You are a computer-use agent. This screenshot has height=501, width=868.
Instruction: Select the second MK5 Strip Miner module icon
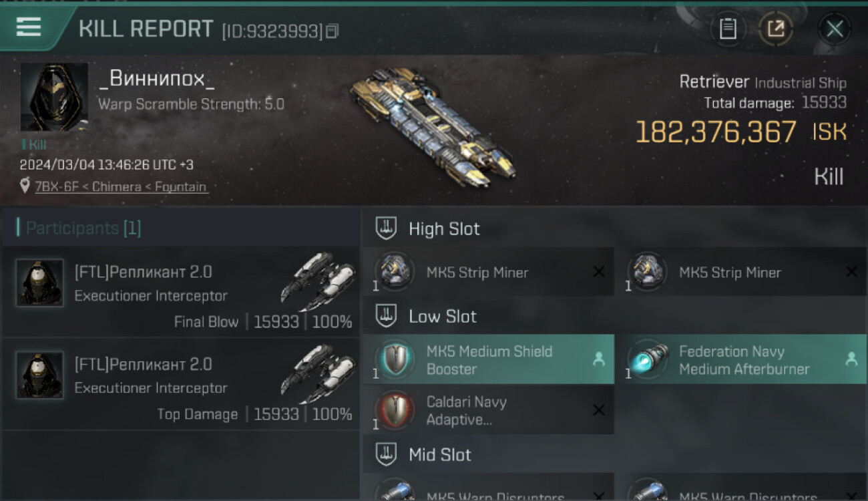tap(647, 271)
